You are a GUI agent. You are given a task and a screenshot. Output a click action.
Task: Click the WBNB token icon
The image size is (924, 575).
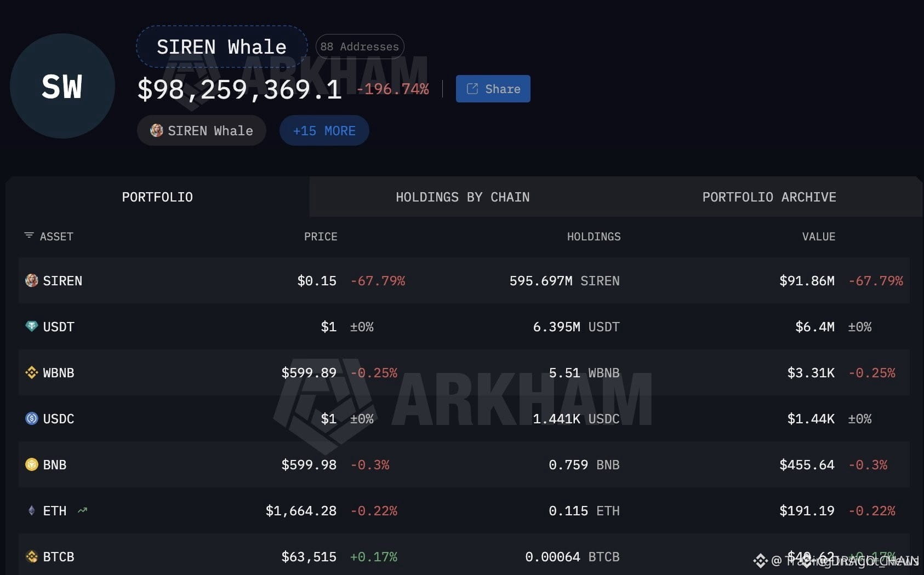point(32,372)
